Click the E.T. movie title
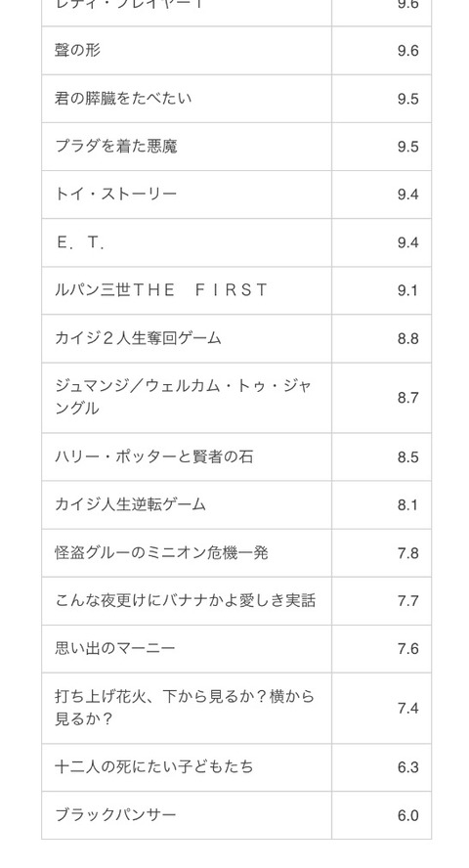469x868 pixels. [x=80, y=242]
